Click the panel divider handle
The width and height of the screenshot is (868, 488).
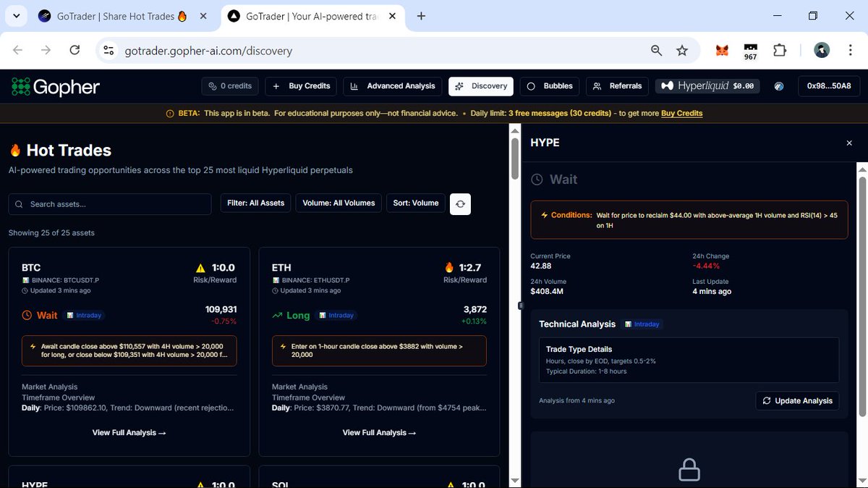(521, 306)
